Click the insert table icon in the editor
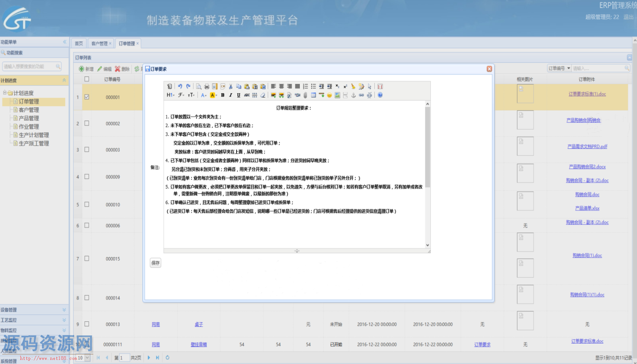 click(x=313, y=95)
